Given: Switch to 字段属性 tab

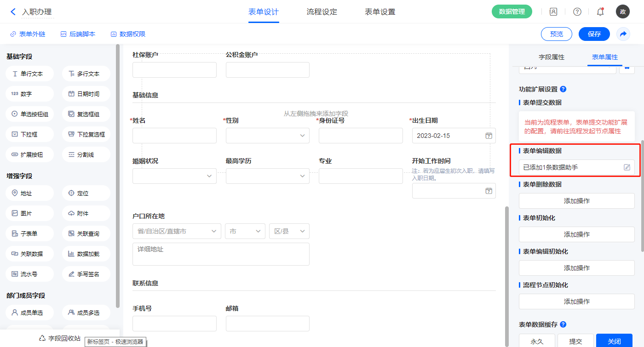Looking at the screenshot, I should [x=551, y=57].
